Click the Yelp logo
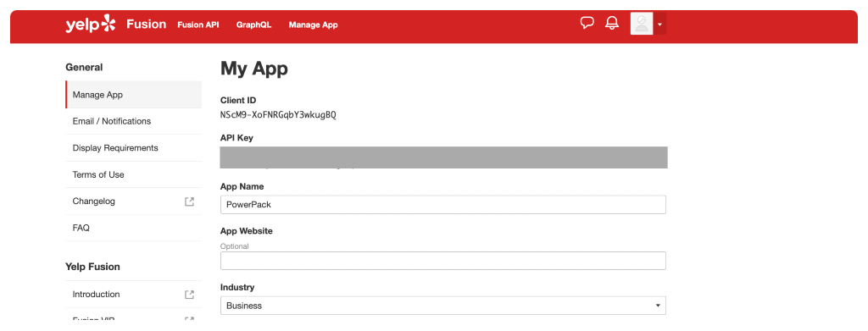 click(x=91, y=25)
